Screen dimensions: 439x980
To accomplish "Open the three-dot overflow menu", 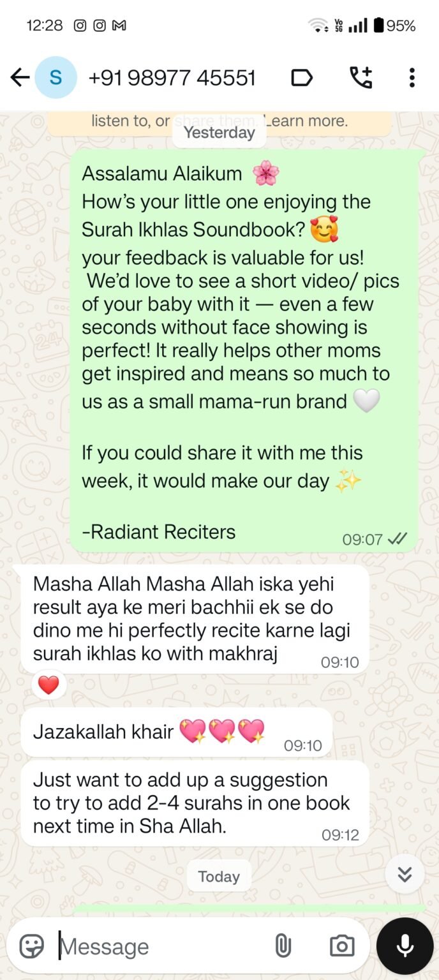I will pyautogui.click(x=412, y=78).
